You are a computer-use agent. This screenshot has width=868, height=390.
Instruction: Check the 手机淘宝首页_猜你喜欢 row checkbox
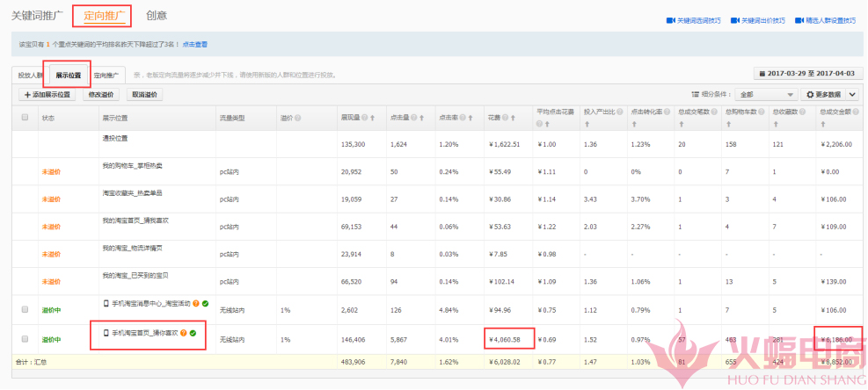click(x=25, y=338)
